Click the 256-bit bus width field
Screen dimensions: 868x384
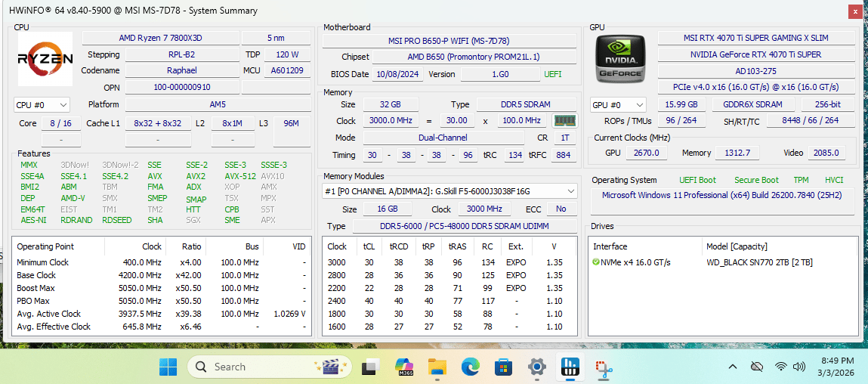click(828, 104)
